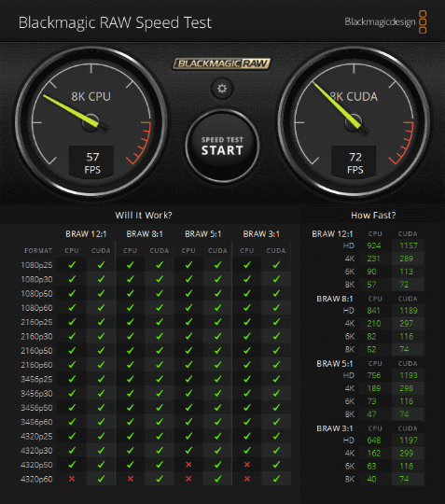Click the red X for 4320p50 BRAW 3:1 CPU
Viewport: 445px width, 504px height.
coord(247,465)
